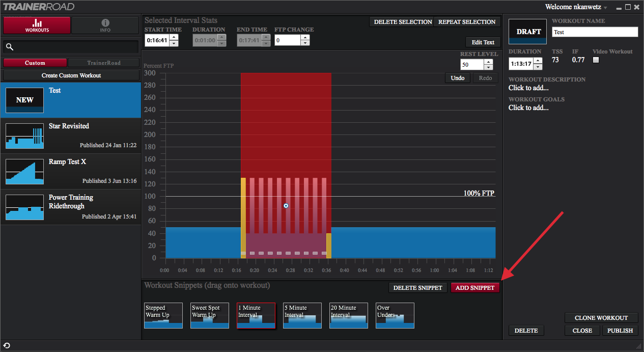
Task: Click the Redo button
Action: click(485, 78)
